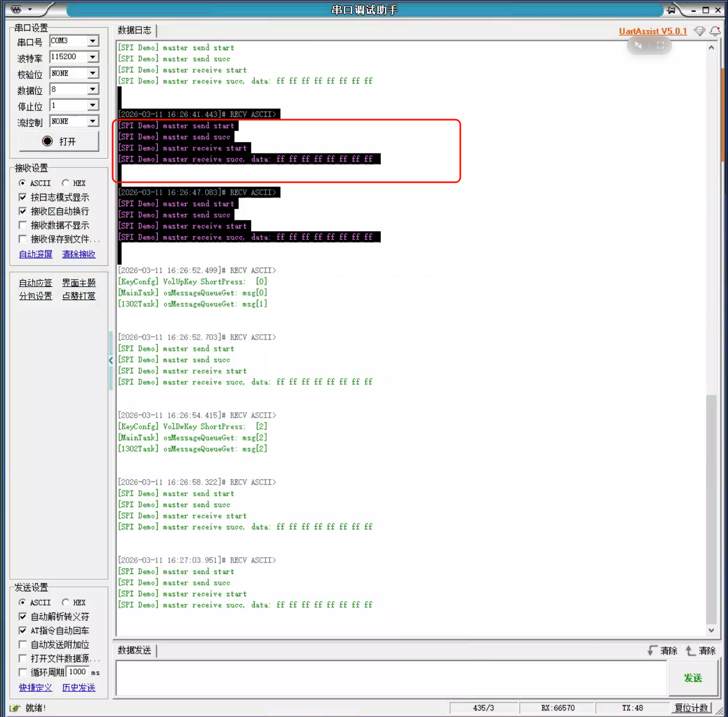Click the send data text area
This screenshot has width=728, height=717.
click(x=392, y=678)
